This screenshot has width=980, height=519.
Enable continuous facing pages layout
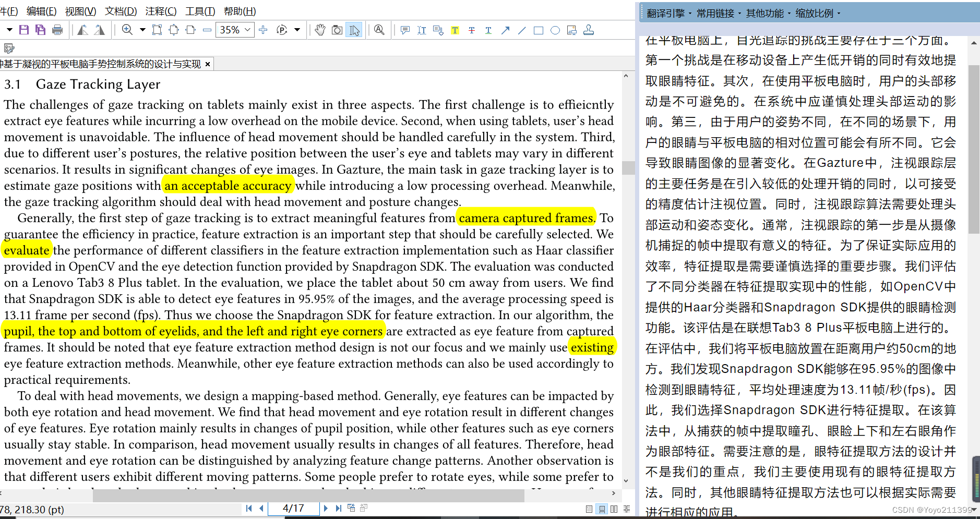pyautogui.click(x=627, y=509)
